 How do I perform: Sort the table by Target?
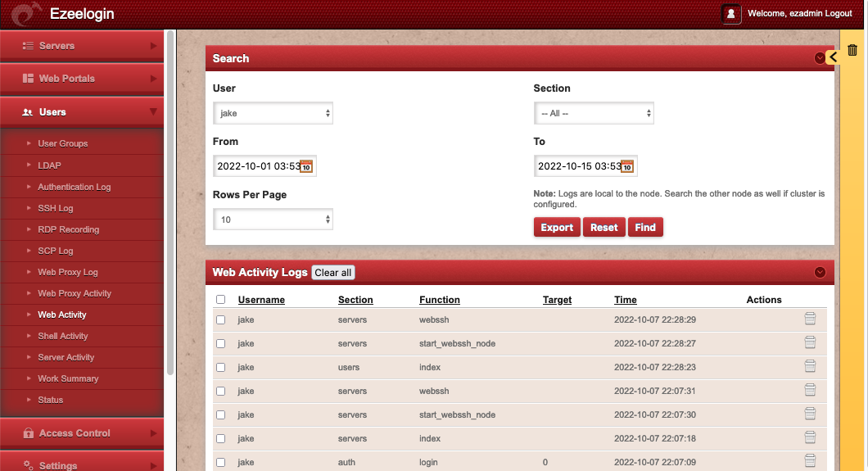coord(557,300)
